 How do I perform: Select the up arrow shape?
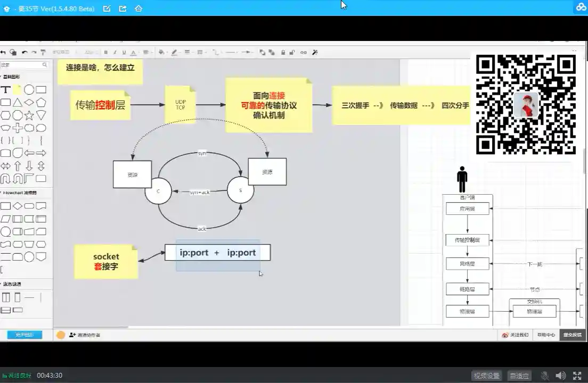click(17, 166)
